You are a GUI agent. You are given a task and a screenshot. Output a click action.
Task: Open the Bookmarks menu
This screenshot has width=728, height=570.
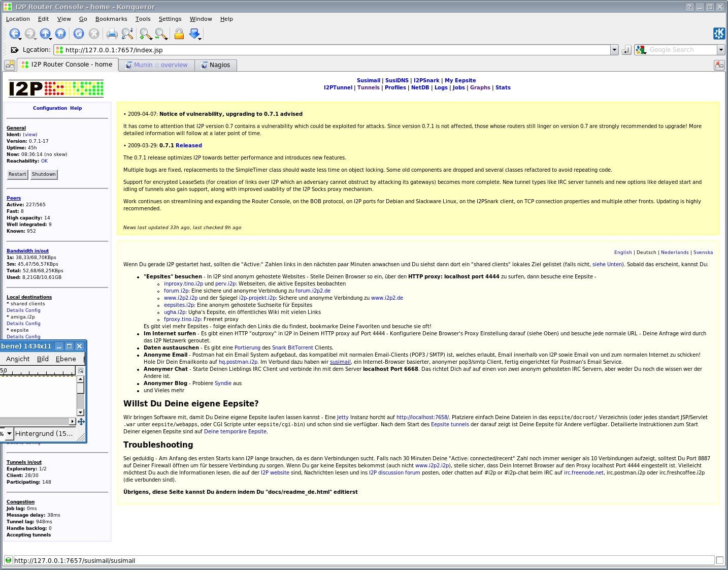pyautogui.click(x=111, y=19)
